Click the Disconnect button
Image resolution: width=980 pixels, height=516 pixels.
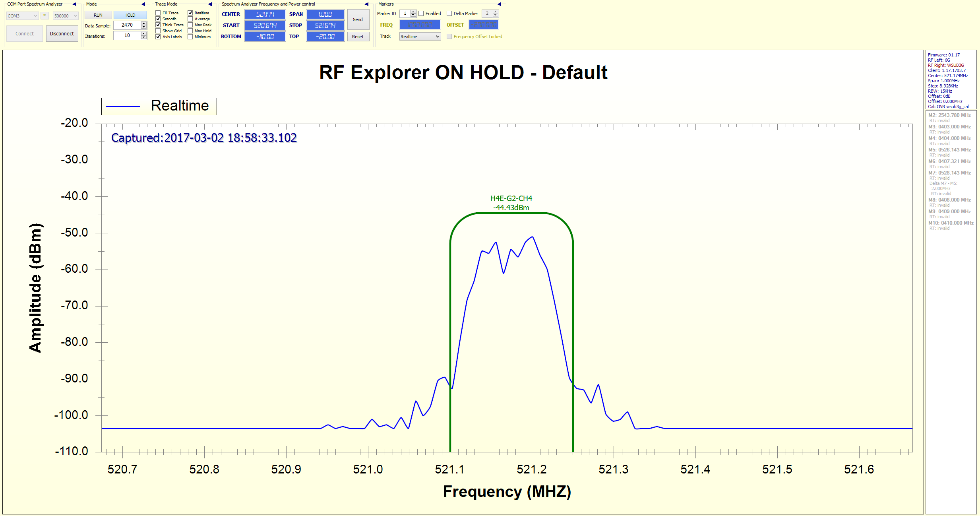(62, 34)
